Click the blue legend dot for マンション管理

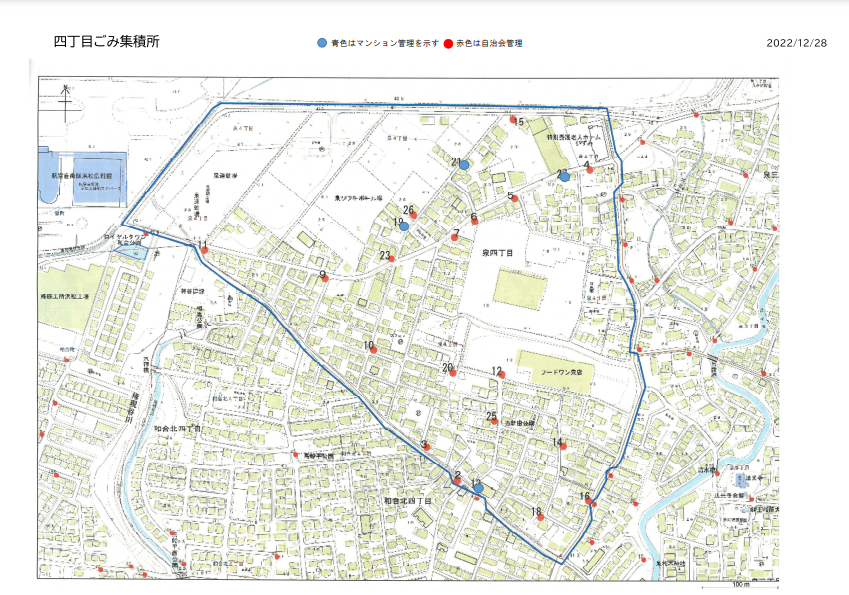click(321, 44)
